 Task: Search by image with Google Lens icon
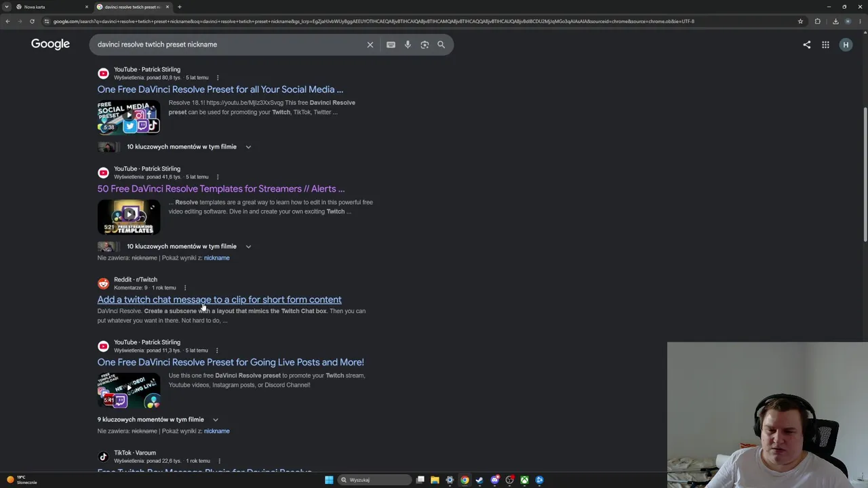point(425,45)
